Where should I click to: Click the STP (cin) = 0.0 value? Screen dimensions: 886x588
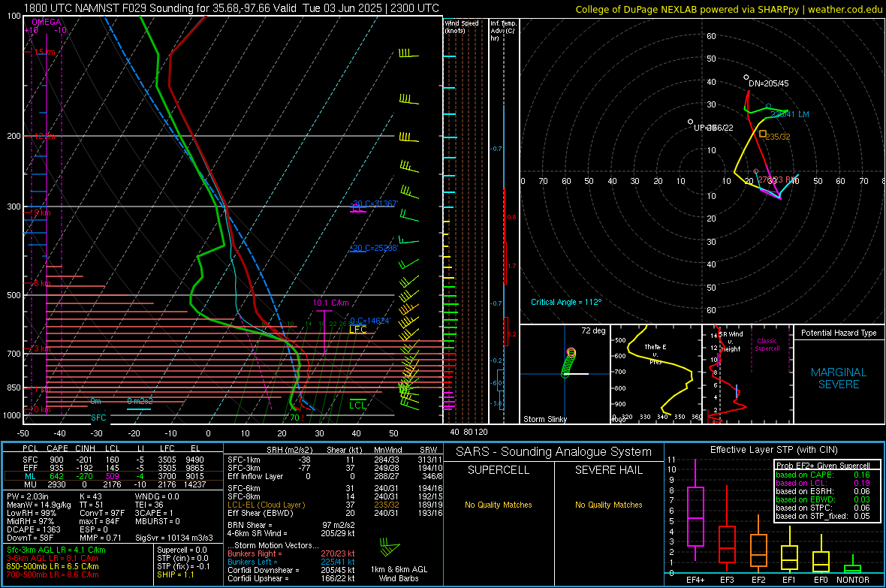(x=182, y=558)
